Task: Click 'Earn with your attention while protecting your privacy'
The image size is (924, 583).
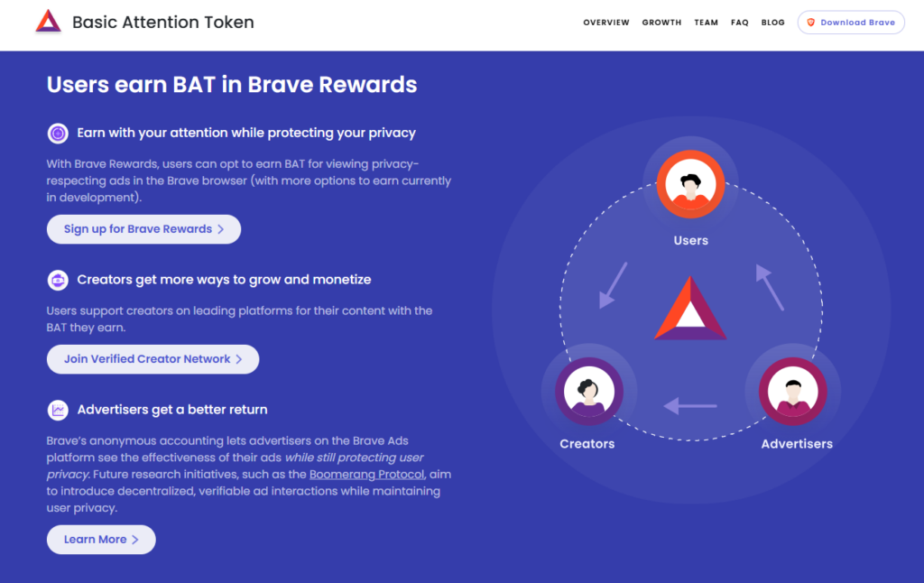Action: tap(246, 134)
